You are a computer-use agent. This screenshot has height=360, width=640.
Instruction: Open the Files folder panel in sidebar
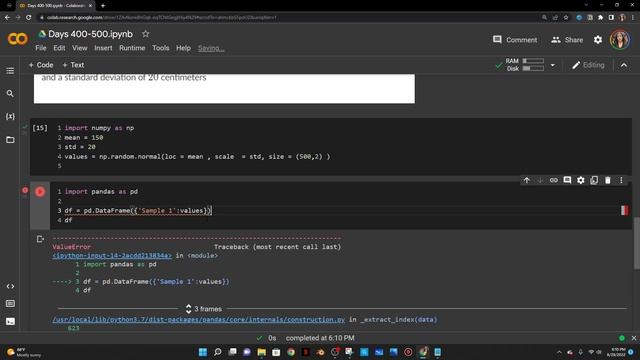click(10, 140)
